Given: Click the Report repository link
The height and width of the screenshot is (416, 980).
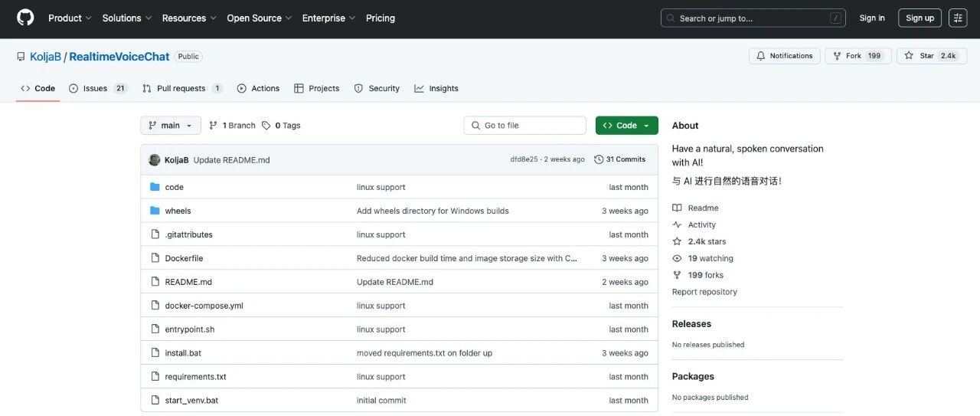Looking at the screenshot, I should (x=704, y=292).
